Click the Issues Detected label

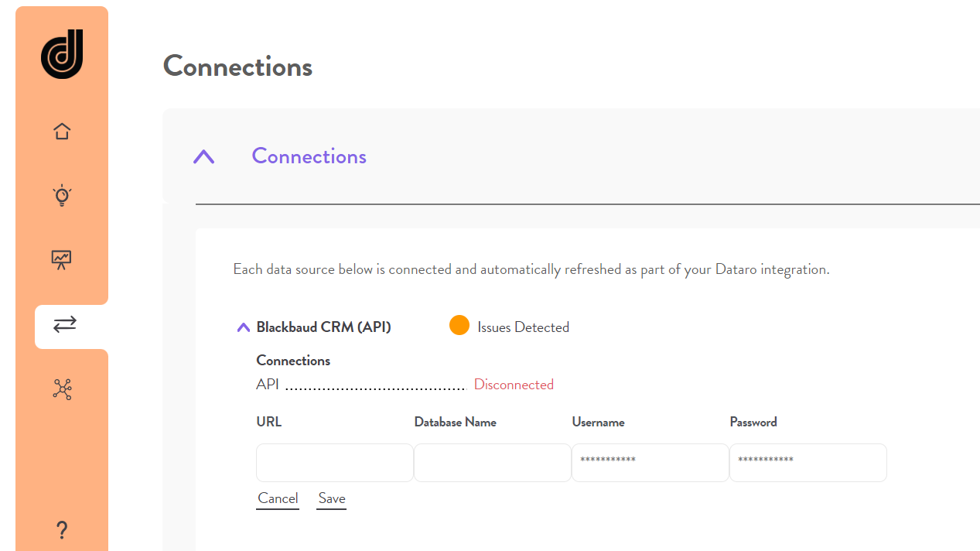click(524, 327)
